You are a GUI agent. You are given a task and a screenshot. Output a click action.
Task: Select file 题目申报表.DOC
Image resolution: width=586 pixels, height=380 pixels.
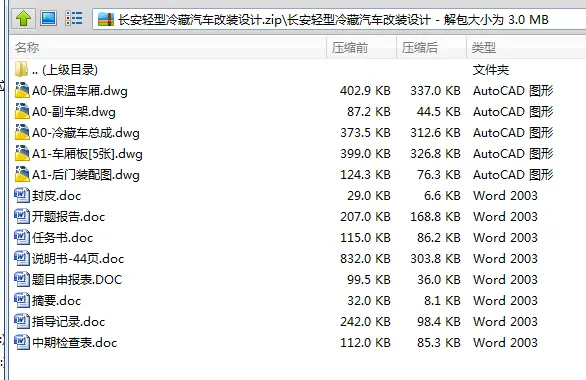tap(77, 279)
